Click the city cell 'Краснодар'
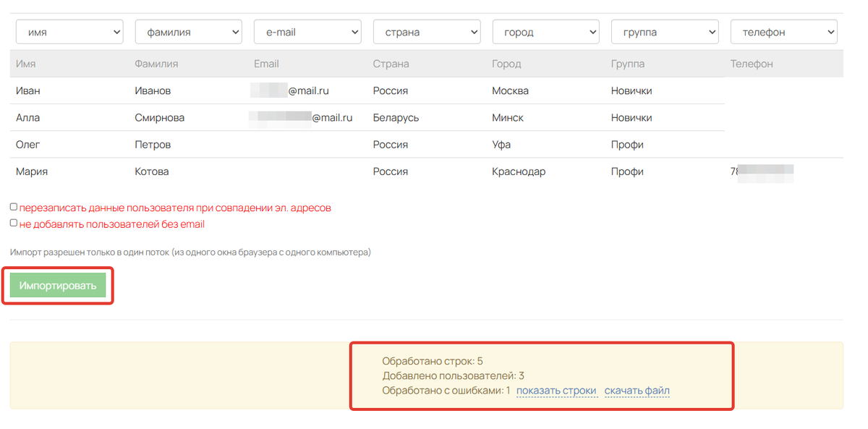Viewport: 868px width, 429px height. tap(519, 172)
